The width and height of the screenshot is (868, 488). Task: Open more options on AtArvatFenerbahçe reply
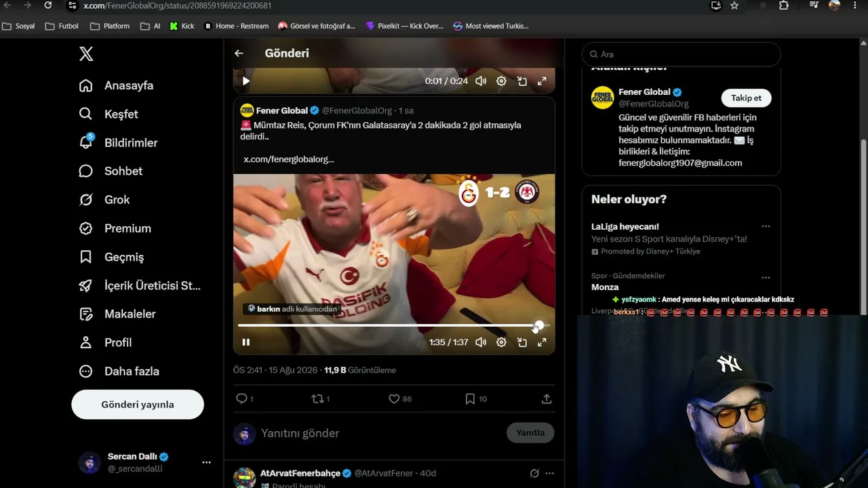549,473
